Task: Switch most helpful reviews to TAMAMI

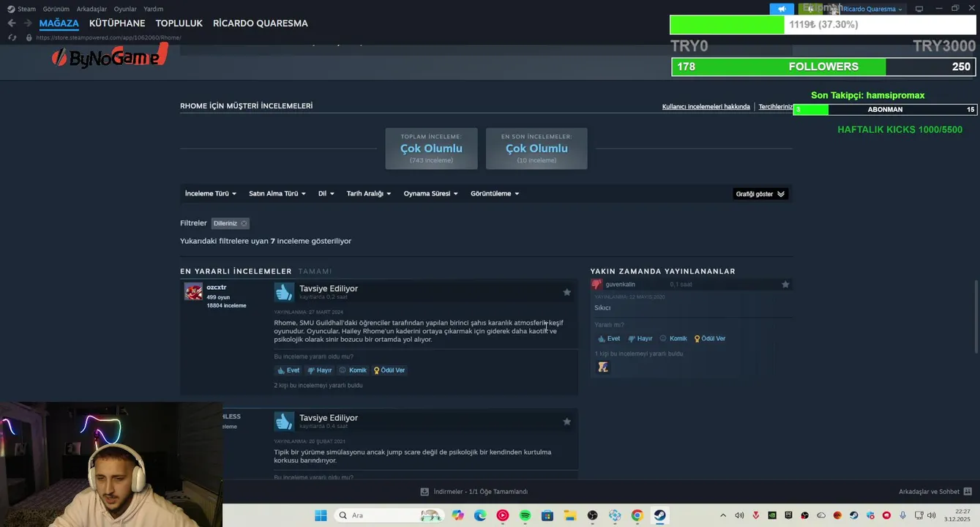Action: click(315, 272)
